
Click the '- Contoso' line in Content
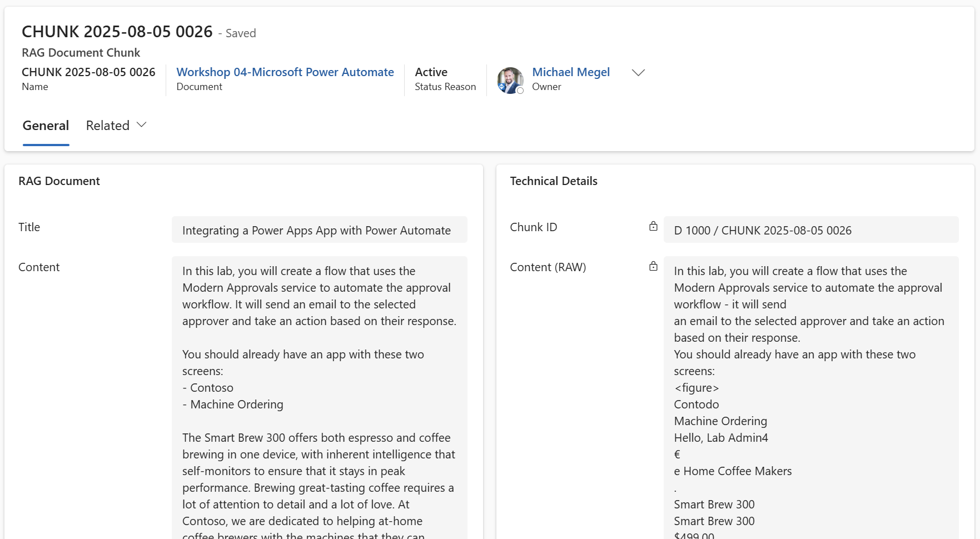point(208,388)
